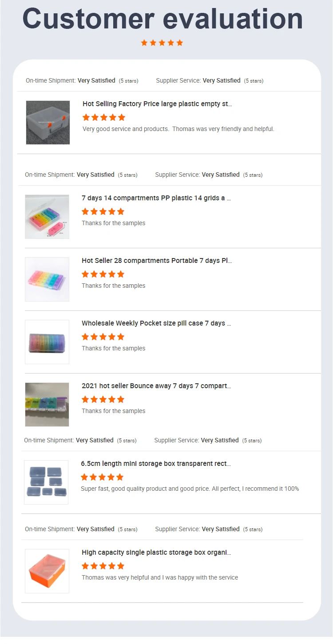Click the orange stars under Customer evaluation heading
This screenshot has height=644, width=333.
(162, 43)
